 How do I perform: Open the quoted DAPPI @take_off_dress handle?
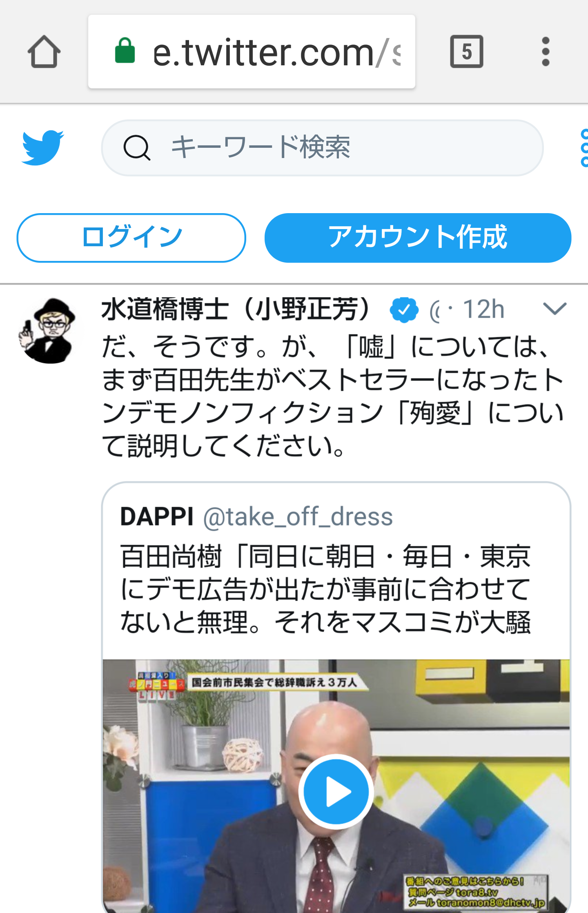[x=298, y=517]
